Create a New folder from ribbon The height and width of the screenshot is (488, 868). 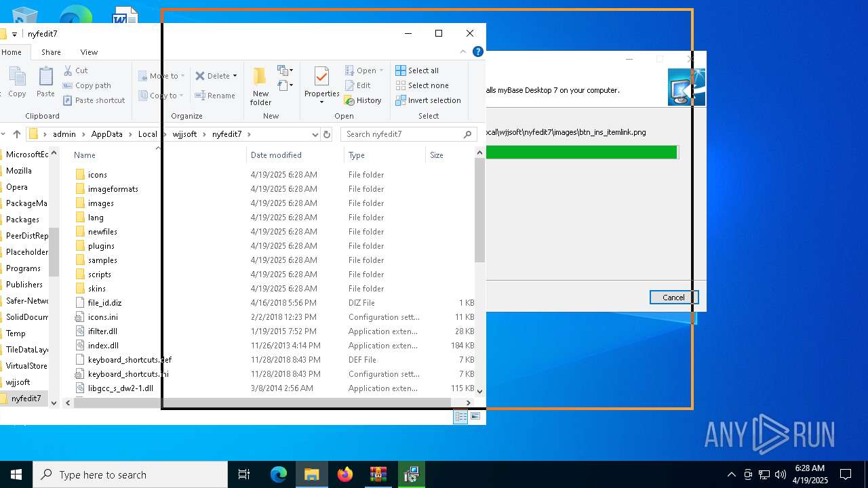[x=260, y=86]
